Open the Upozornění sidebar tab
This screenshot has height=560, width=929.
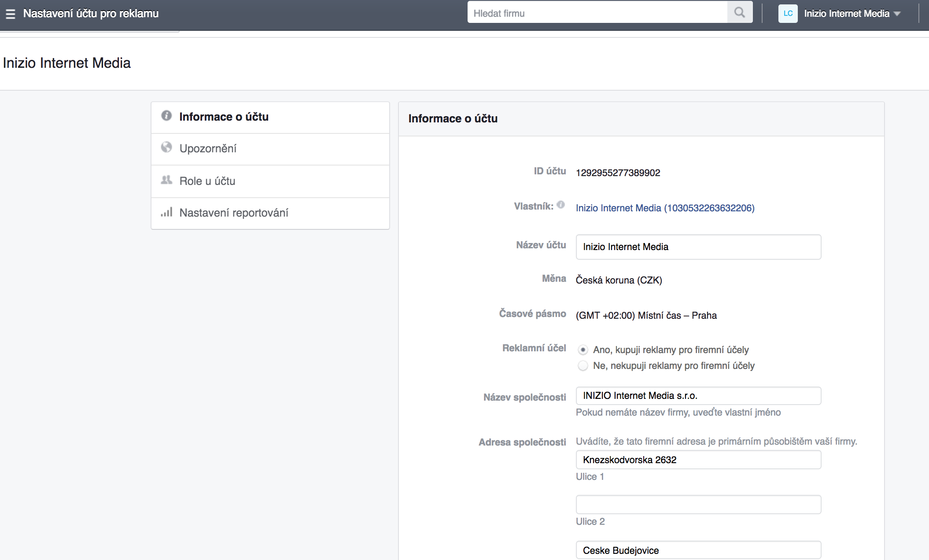(x=270, y=149)
